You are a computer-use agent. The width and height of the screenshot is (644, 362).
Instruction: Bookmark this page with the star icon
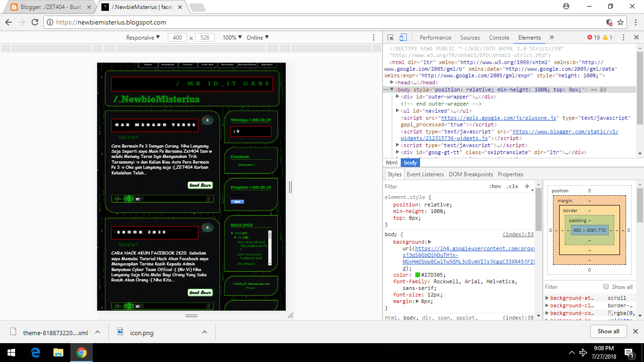[620, 22]
